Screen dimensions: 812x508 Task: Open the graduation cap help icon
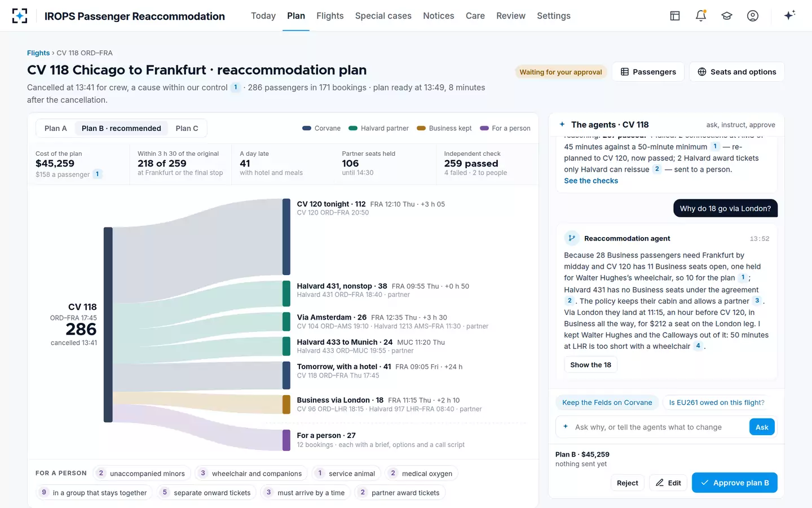727,16
